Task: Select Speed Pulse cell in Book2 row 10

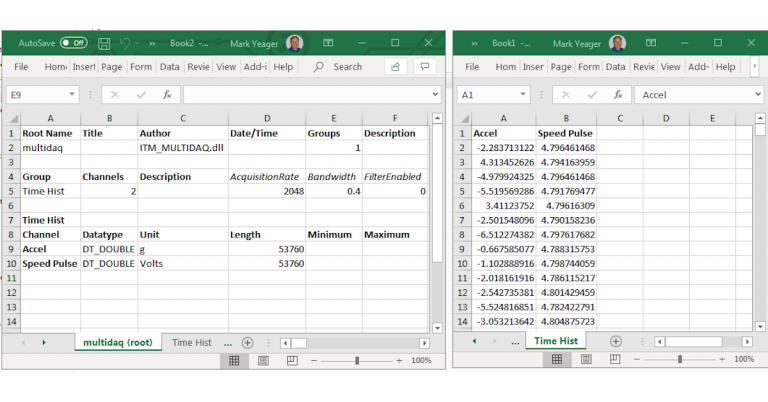Action: 50,263
